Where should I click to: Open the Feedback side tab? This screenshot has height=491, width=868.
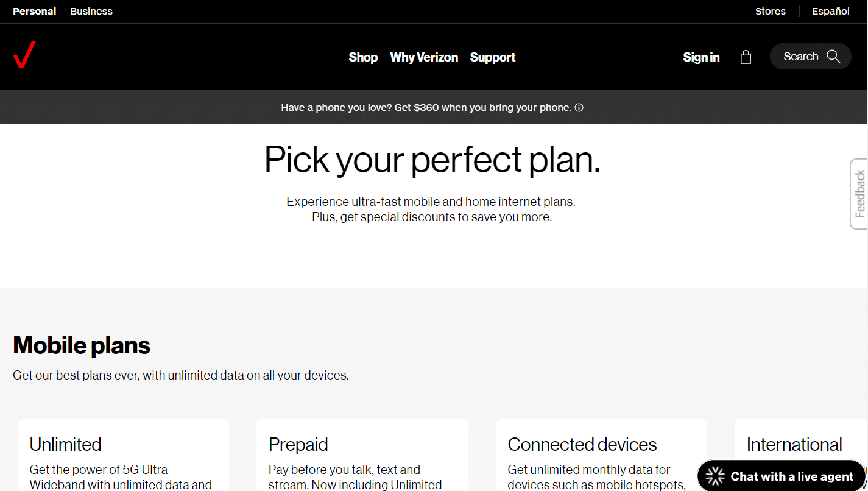click(859, 194)
